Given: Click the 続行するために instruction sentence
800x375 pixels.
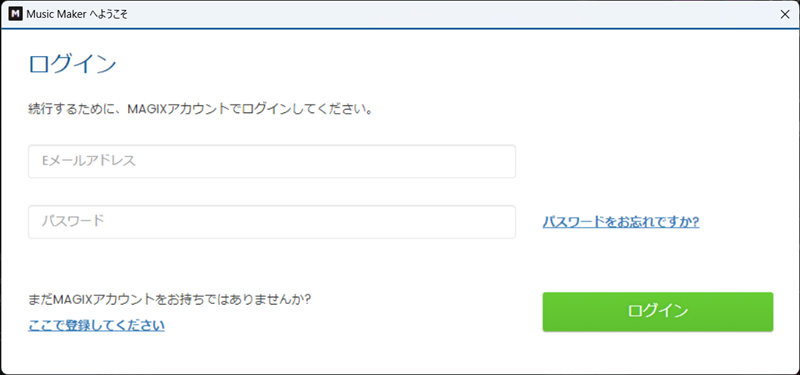Looking at the screenshot, I should tap(200, 109).
